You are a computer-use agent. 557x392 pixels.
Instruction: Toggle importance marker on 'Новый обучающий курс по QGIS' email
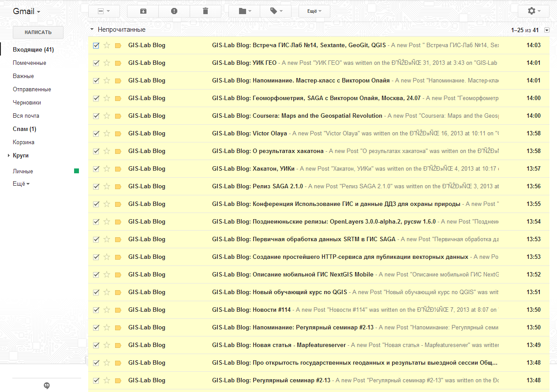click(x=118, y=292)
